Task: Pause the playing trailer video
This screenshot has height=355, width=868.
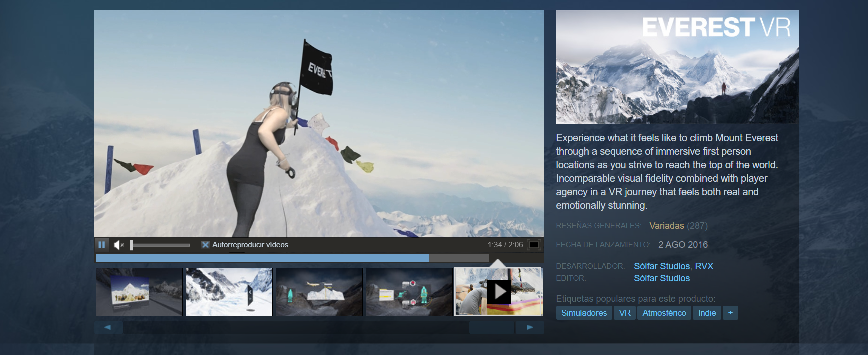Action: pyautogui.click(x=102, y=245)
